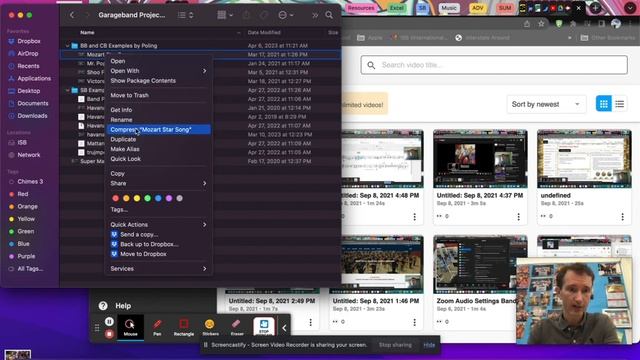Apply the blue tag color dot
This screenshot has height=360, width=640.
click(158, 198)
